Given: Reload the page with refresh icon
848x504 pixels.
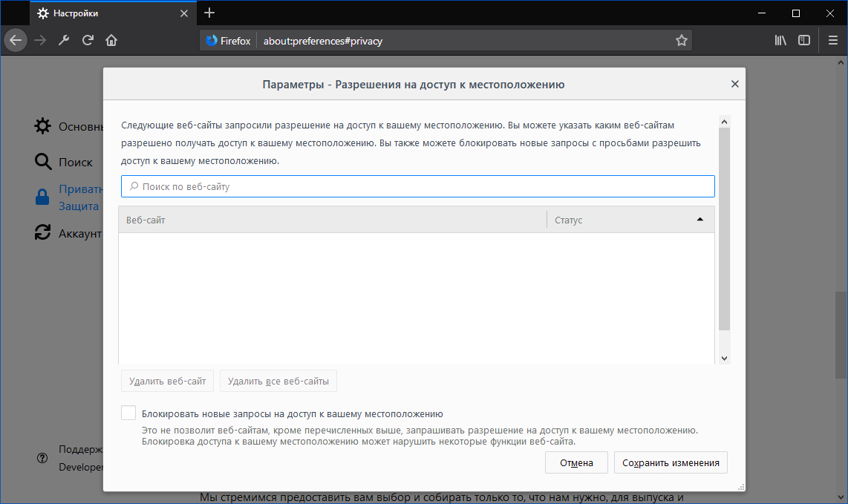Looking at the screenshot, I should coord(87,40).
